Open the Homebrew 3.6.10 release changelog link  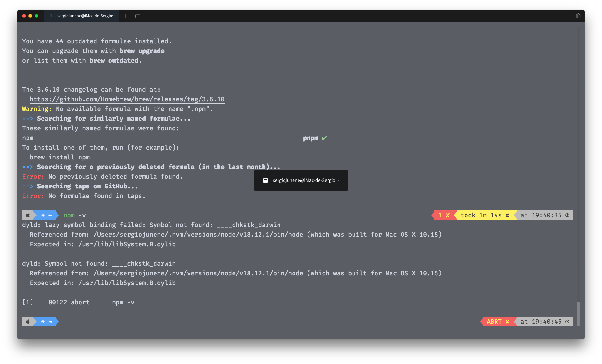(127, 99)
